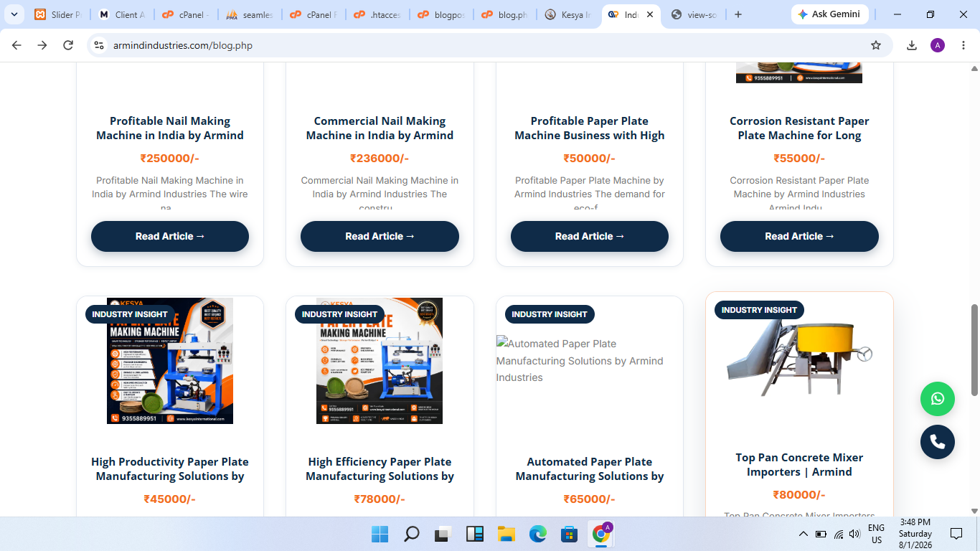Viewport: 980px width, 551px height.
Task: Open Microsoft Store from taskbar
Action: click(570, 534)
